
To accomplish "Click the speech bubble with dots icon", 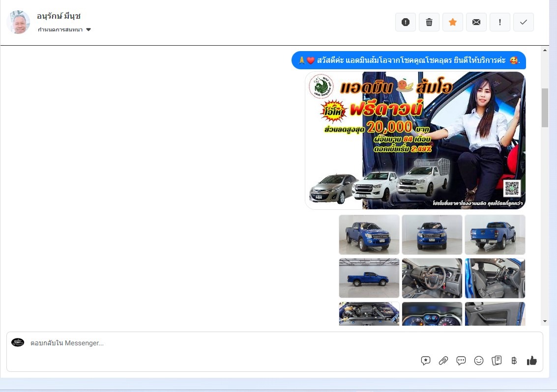I will click(461, 361).
